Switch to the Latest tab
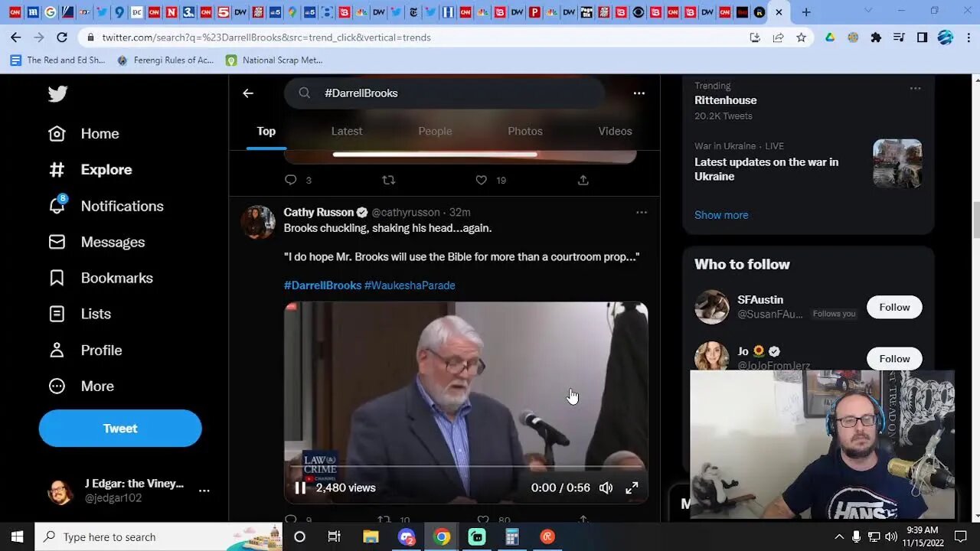Image resolution: width=980 pixels, height=551 pixels. point(347,131)
